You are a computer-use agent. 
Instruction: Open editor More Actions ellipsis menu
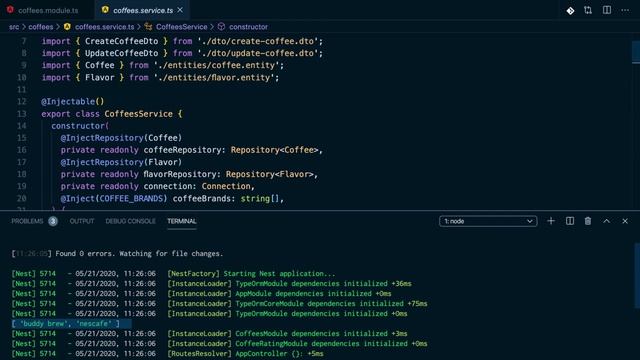click(625, 10)
